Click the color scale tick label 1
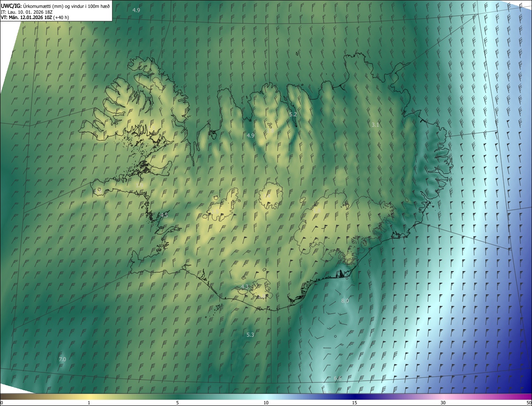The height and width of the screenshot is (406, 532). tap(89, 403)
